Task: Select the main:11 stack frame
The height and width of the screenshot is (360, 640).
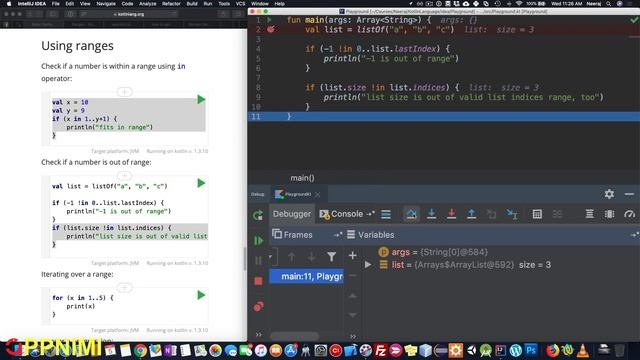Action: pyautogui.click(x=307, y=276)
